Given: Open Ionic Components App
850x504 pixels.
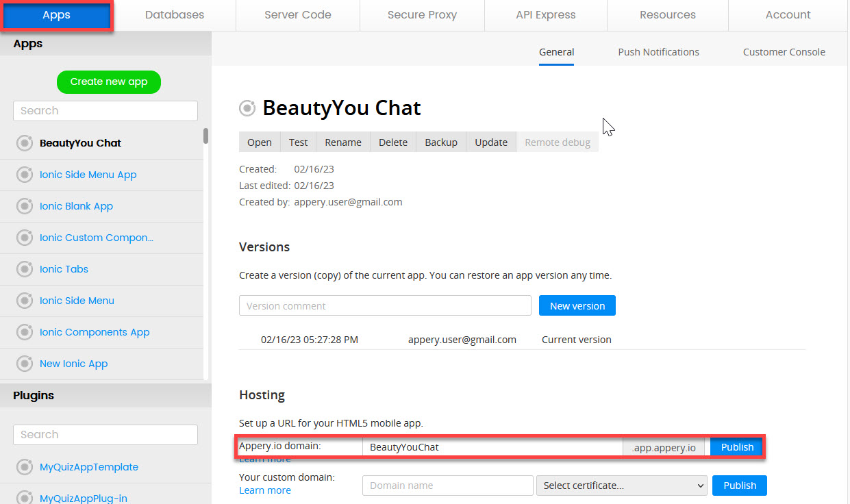Looking at the screenshot, I should tap(95, 332).
